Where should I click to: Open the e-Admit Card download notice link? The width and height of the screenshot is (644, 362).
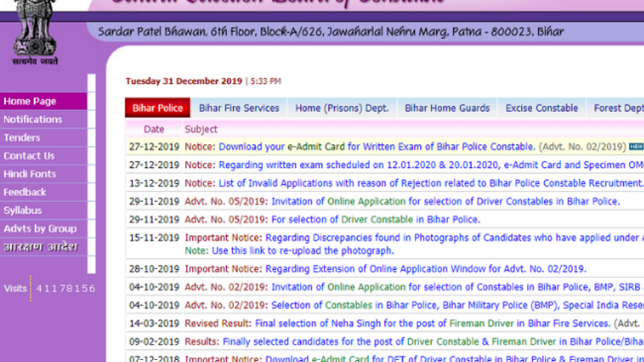376,147
